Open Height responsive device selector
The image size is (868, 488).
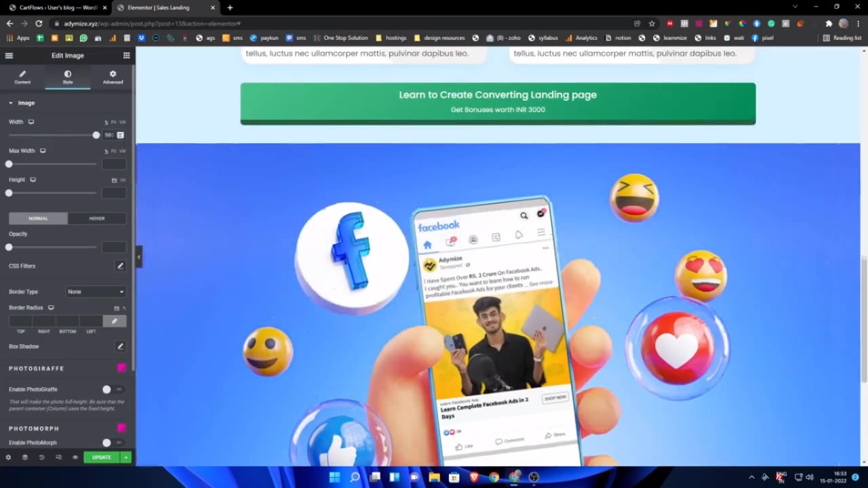click(x=33, y=180)
